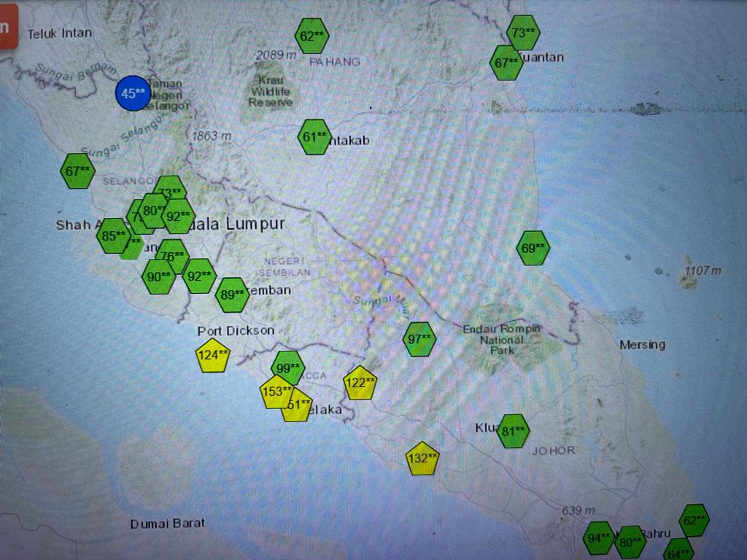Viewport: 747px width, 560px height.
Task: Click the 80** marker at Johor Bahru
Action: click(x=630, y=542)
